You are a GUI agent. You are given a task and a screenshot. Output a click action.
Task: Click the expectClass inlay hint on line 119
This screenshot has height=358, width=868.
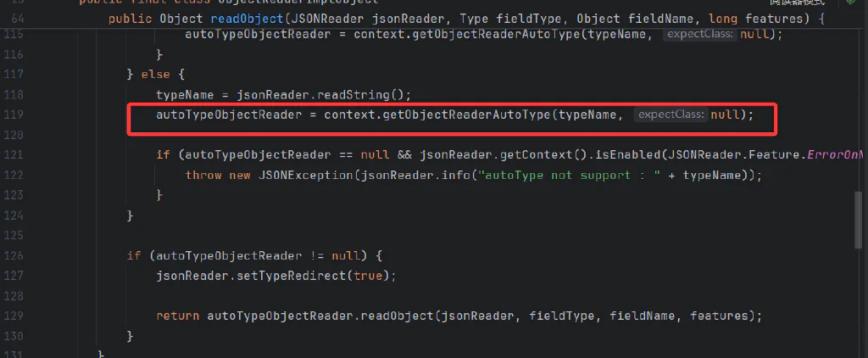671,115
